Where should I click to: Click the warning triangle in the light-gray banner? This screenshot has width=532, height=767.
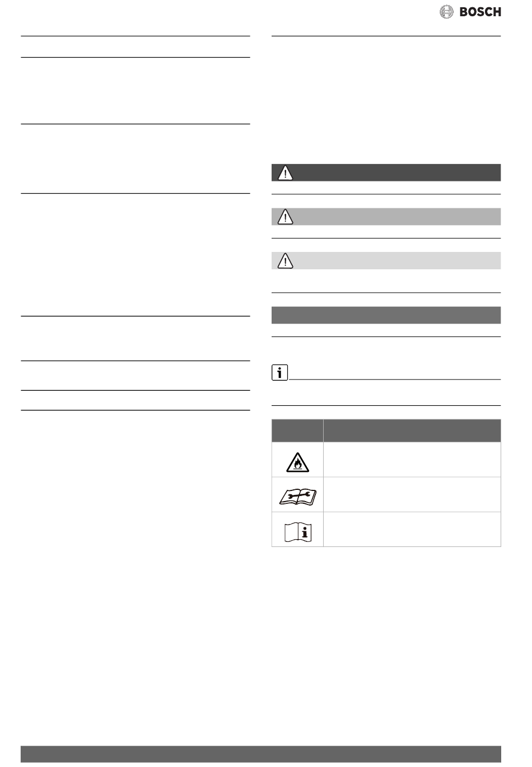point(285,260)
